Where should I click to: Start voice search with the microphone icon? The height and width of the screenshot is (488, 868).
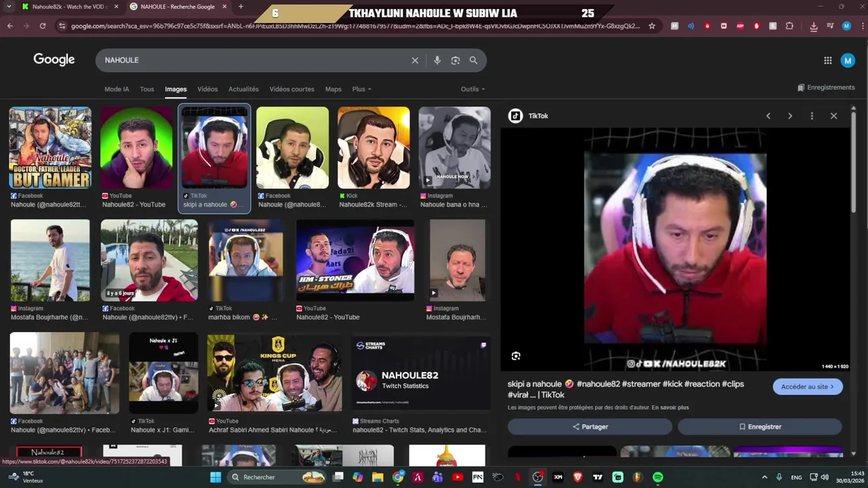[x=437, y=60]
